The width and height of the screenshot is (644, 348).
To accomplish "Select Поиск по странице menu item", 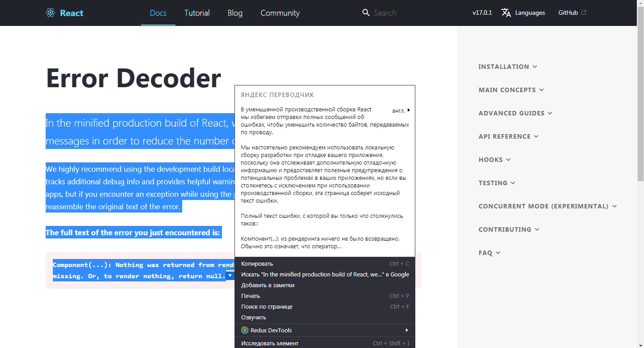I will [x=325, y=307].
